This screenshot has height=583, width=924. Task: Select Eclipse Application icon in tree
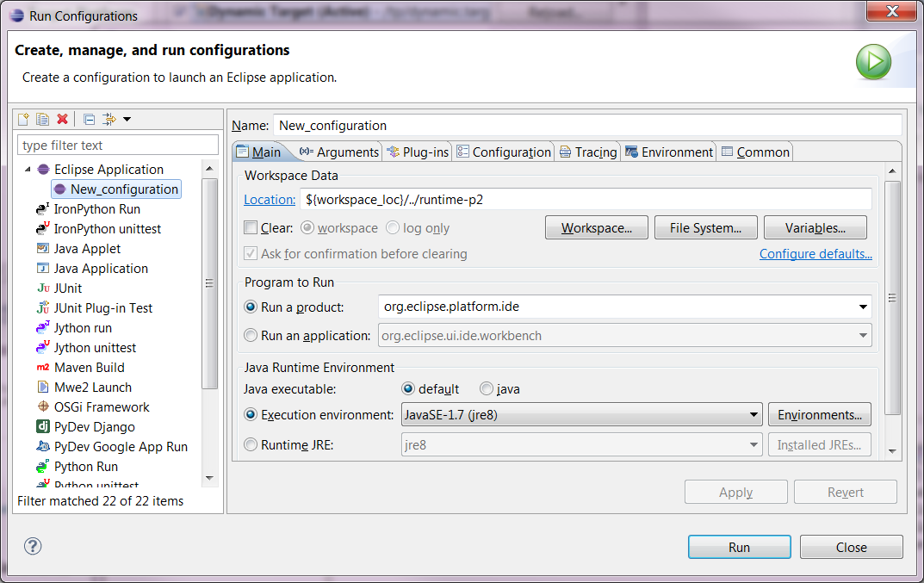pyautogui.click(x=44, y=169)
